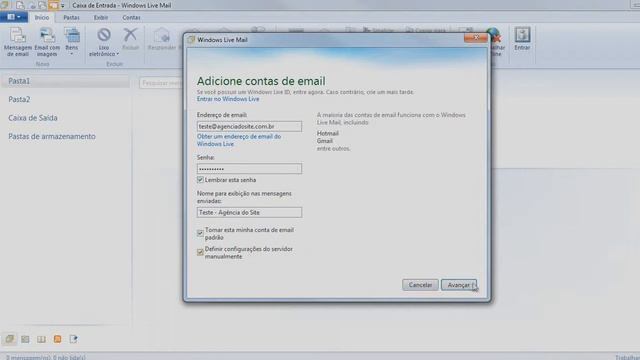Close the Windows Live Mail dialog

[x=476, y=38]
